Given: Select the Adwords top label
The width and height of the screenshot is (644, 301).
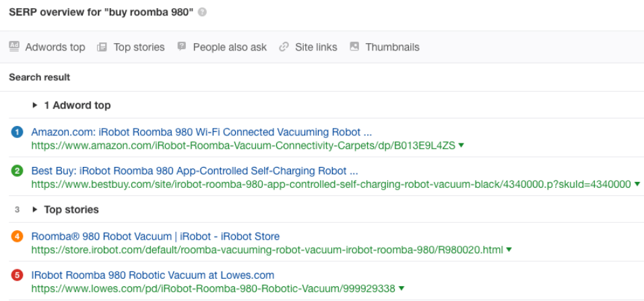Looking at the screenshot, I should tap(55, 47).
